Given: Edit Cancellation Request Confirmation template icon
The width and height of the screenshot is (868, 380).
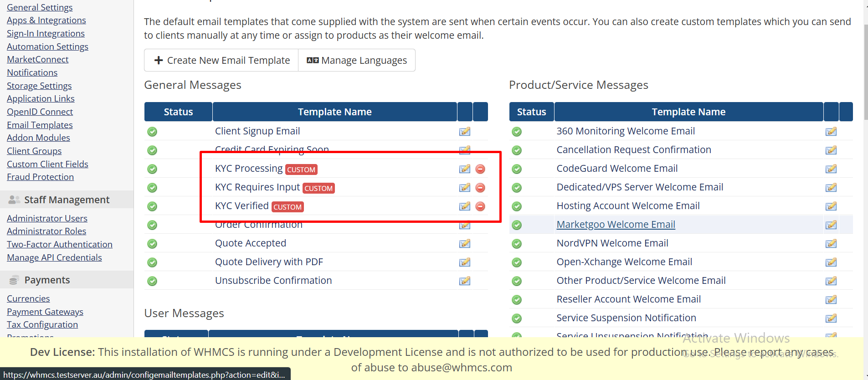Looking at the screenshot, I should [831, 150].
